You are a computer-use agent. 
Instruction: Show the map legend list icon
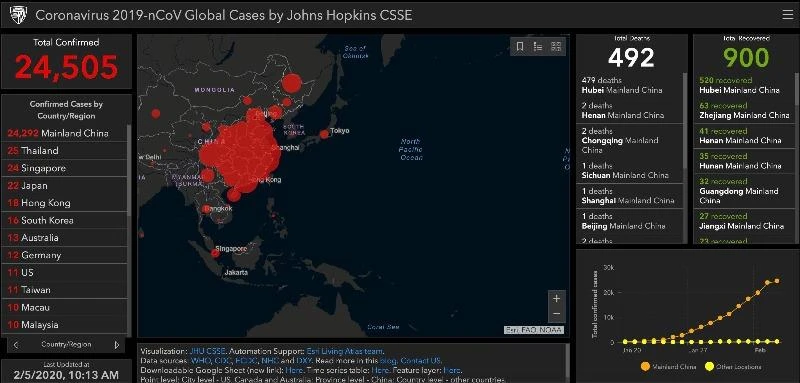coord(538,47)
